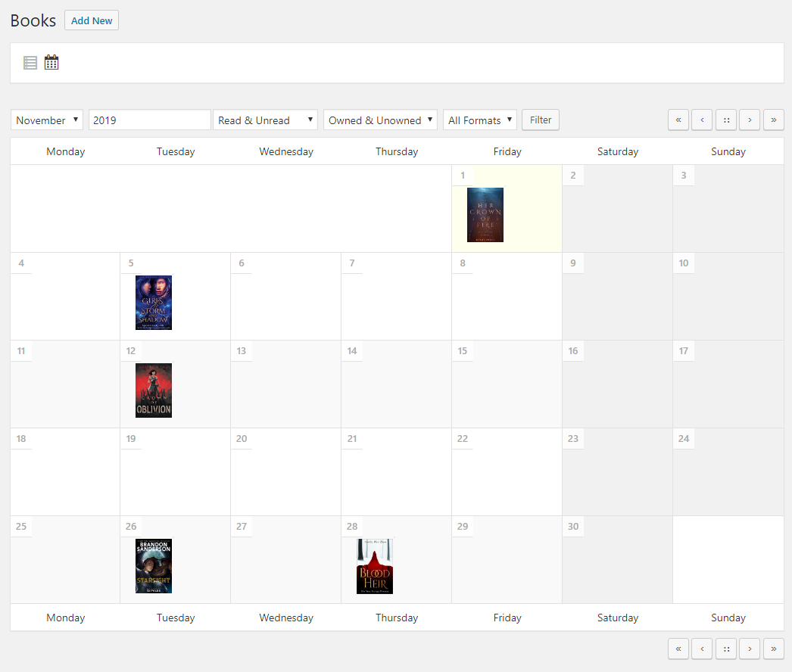Click day number 12 in the calendar
Viewport: 792px width, 672px height.
click(131, 351)
